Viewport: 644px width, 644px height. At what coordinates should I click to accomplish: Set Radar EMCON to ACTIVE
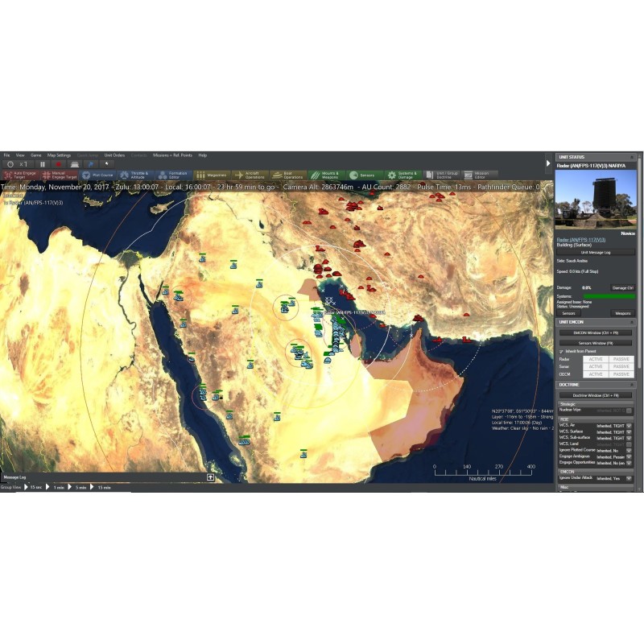[595, 359]
